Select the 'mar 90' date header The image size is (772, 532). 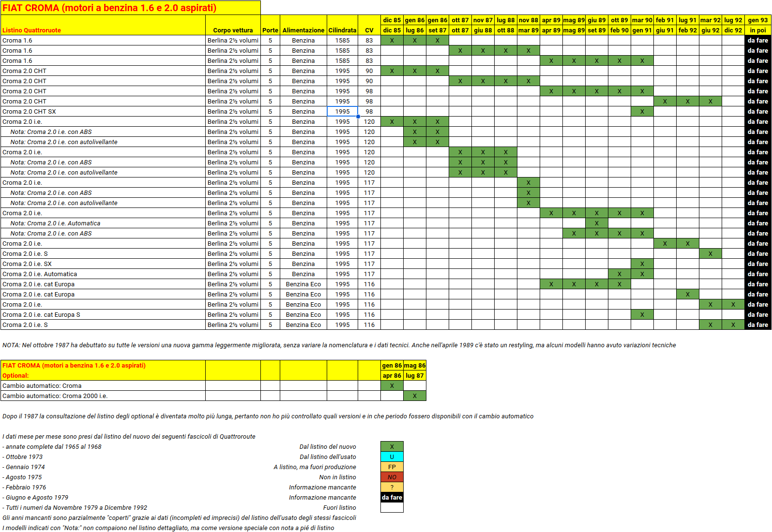(x=642, y=20)
